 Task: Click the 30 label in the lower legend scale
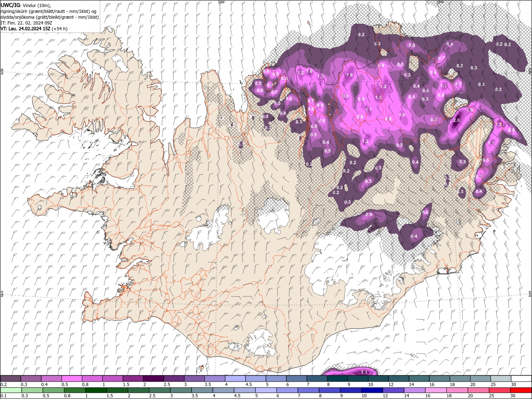pyautogui.click(x=513, y=396)
